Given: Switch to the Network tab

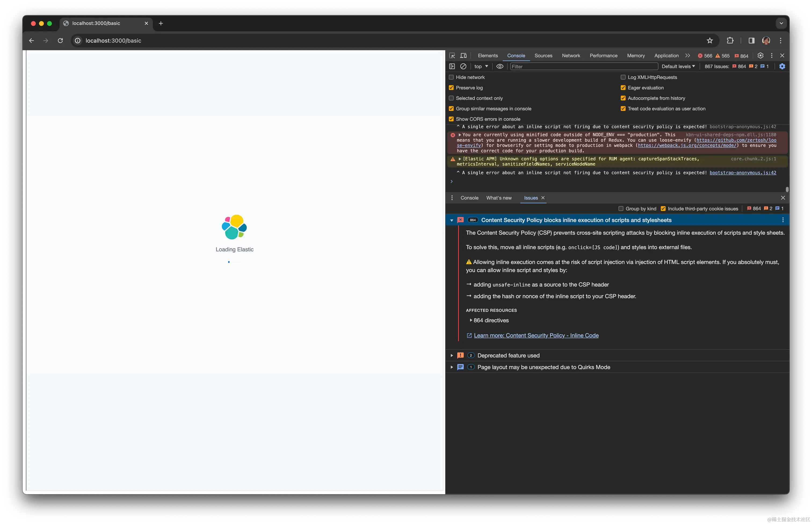Looking at the screenshot, I should [571, 56].
